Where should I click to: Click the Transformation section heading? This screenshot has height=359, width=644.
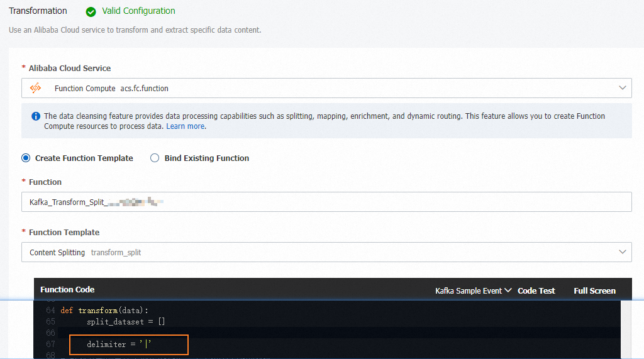tap(38, 11)
